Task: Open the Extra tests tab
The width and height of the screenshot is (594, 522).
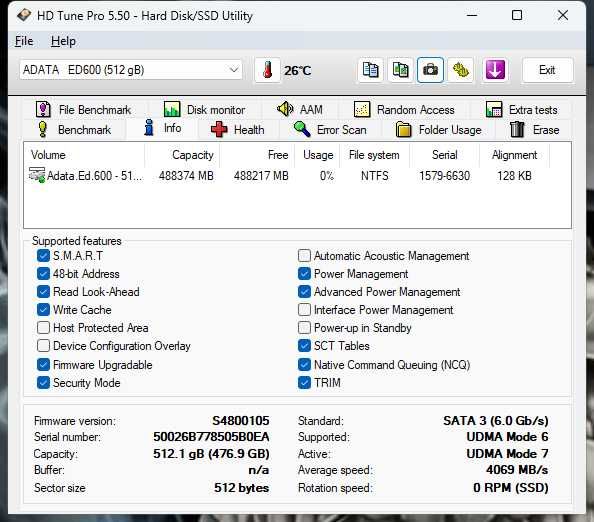Action: click(x=522, y=109)
